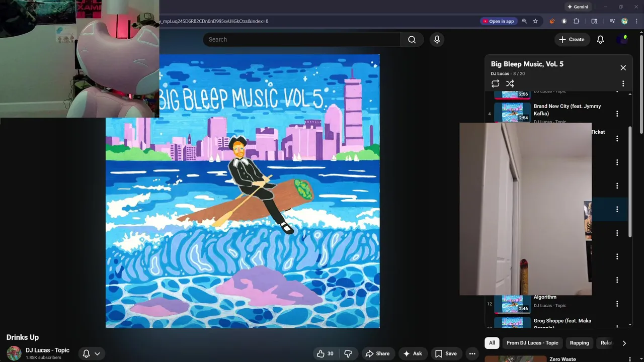644x362 pixels.
Task: Open subscription notification bell dropdown
Action: click(x=92, y=353)
